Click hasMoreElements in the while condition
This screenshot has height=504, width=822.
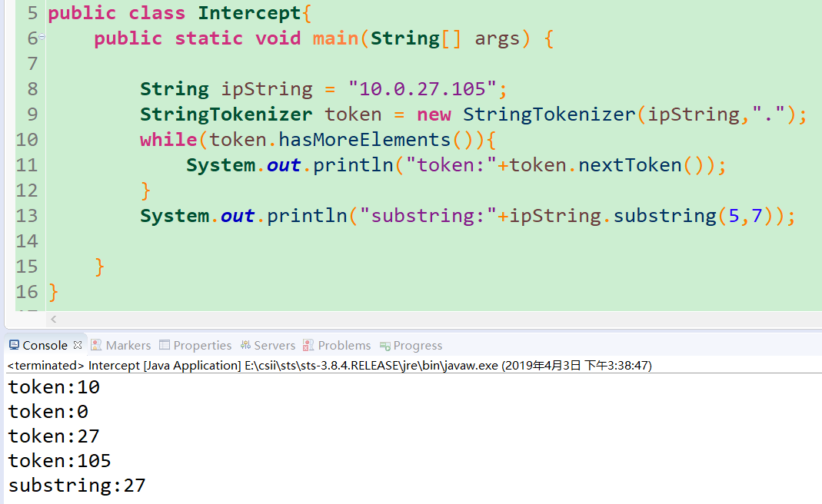click(364, 140)
